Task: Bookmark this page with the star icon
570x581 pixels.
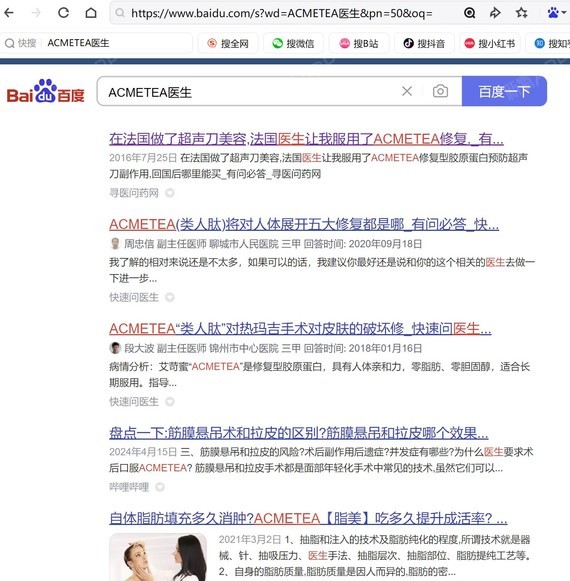Action: [x=521, y=13]
